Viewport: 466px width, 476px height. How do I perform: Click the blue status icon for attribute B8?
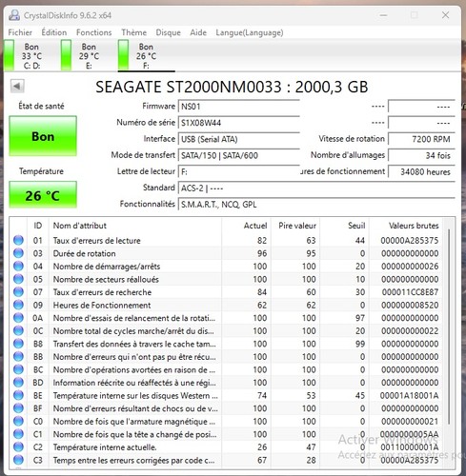point(18,344)
